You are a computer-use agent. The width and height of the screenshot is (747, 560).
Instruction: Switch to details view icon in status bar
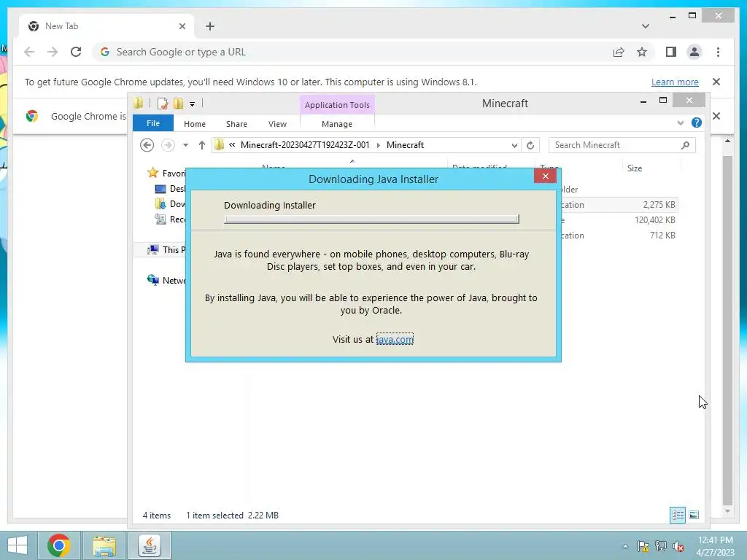coord(678,515)
